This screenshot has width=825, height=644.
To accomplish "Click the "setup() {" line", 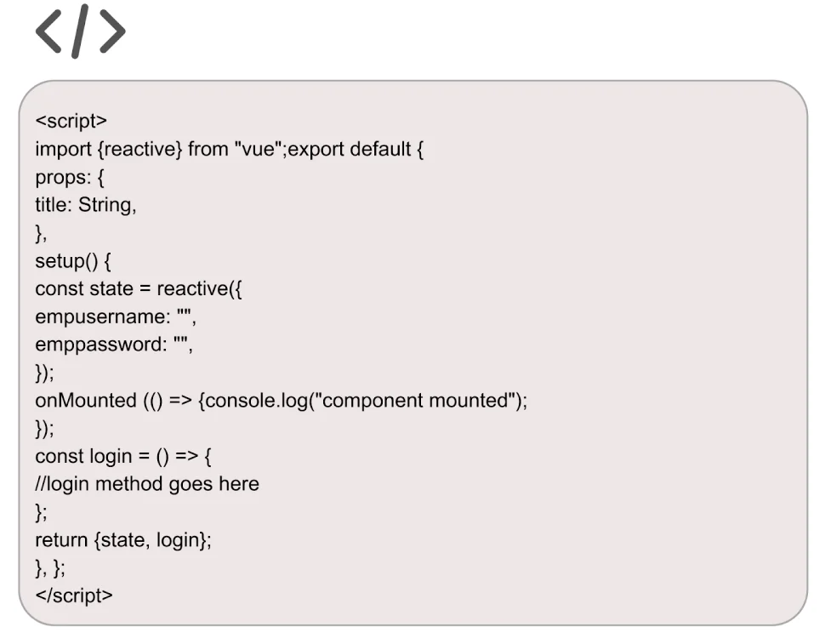I will [x=73, y=261].
